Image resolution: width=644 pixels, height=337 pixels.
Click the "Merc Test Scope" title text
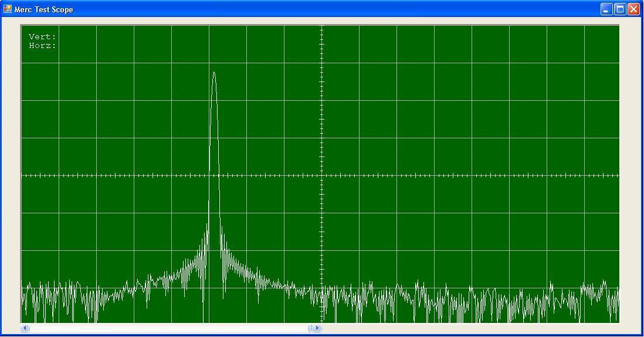(44, 10)
